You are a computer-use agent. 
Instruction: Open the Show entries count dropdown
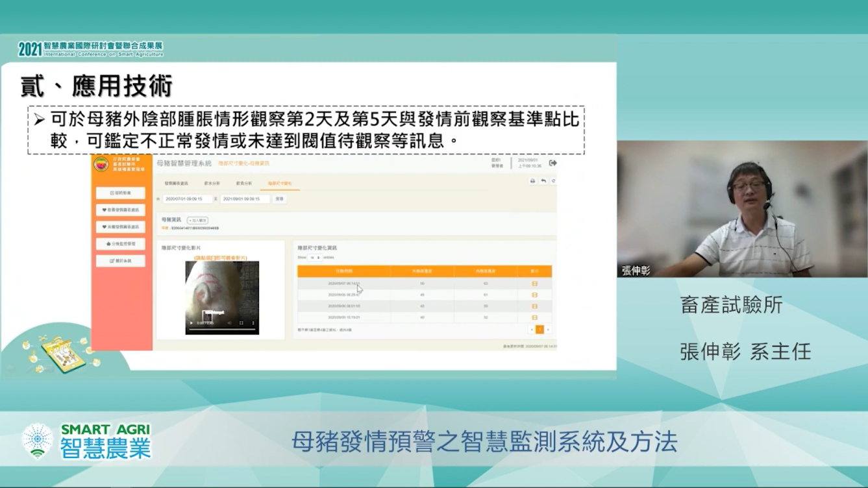tap(314, 258)
